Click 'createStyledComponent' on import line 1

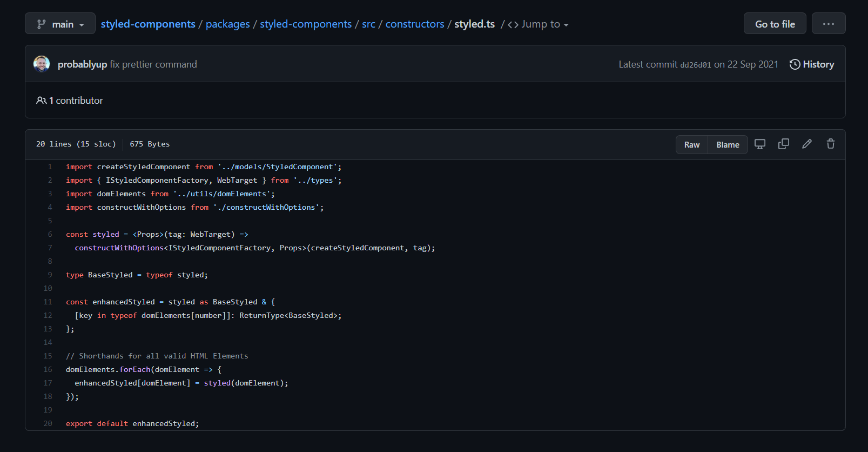tap(144, 167)
